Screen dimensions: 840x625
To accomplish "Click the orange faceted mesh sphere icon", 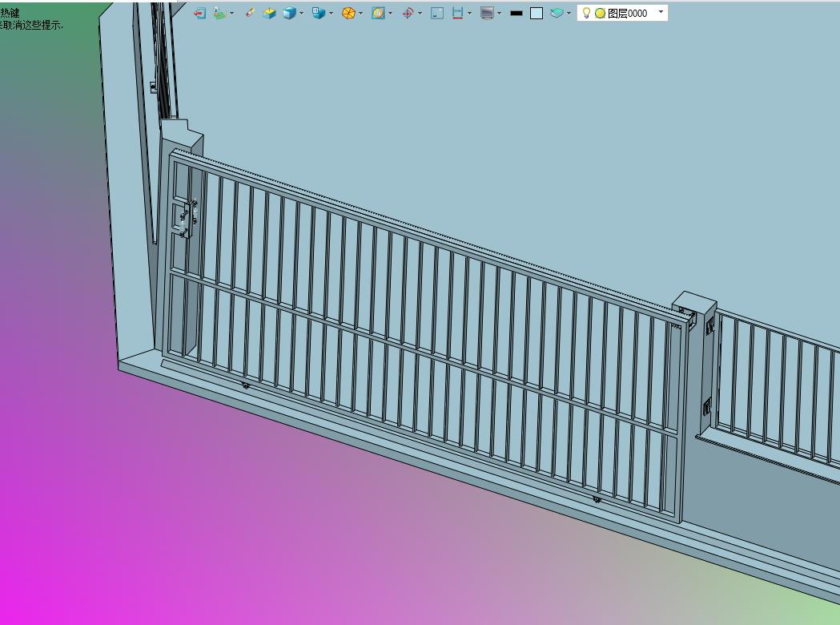I will point(349,14).
